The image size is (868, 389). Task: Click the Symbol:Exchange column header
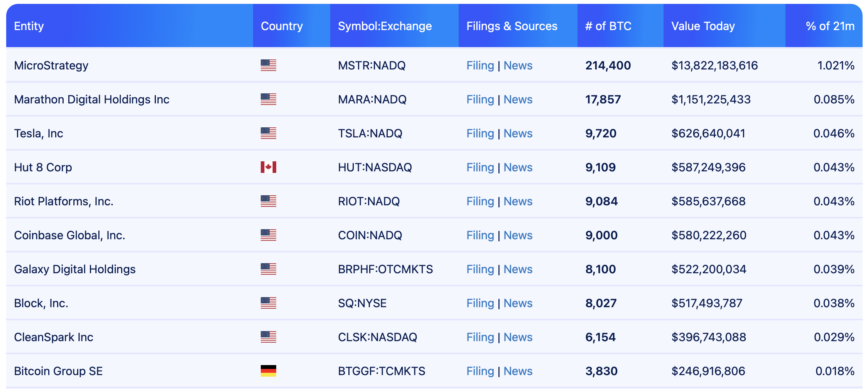coord(385,26)
